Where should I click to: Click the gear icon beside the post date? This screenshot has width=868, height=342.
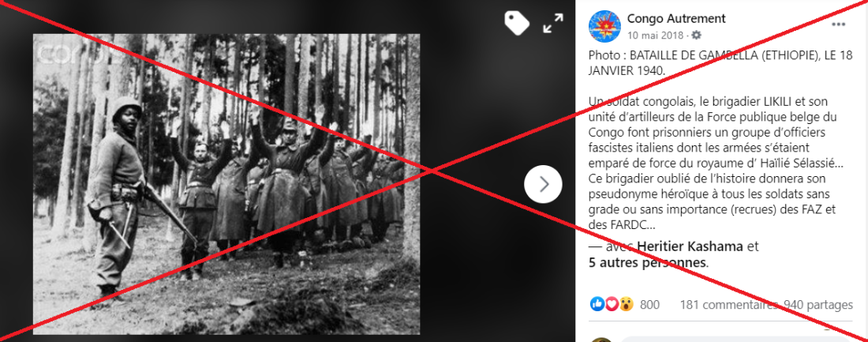pyautogui.click(x=697, y=35)
